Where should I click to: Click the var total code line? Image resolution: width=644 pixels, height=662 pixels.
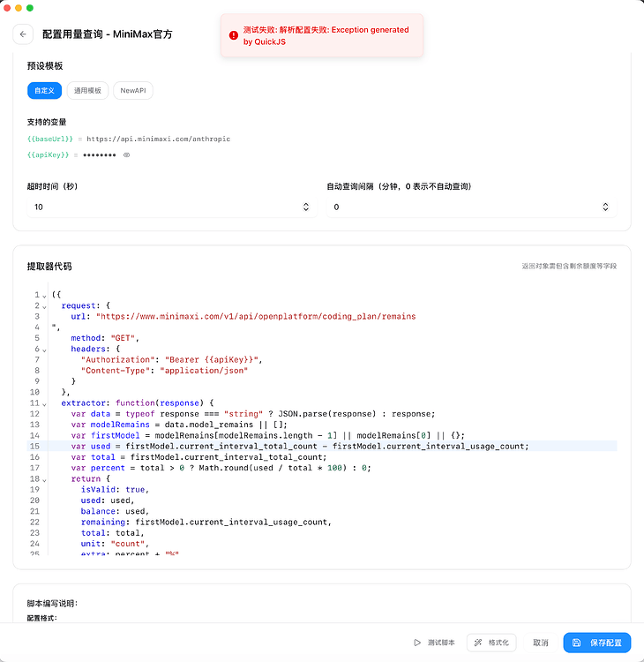[198, 457]
